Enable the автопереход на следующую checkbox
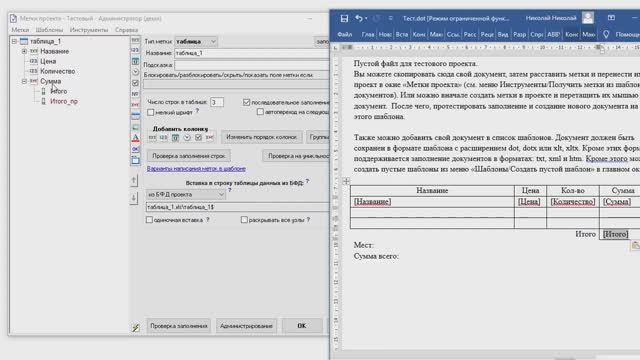Screen dimensions: 640x360 260,112
